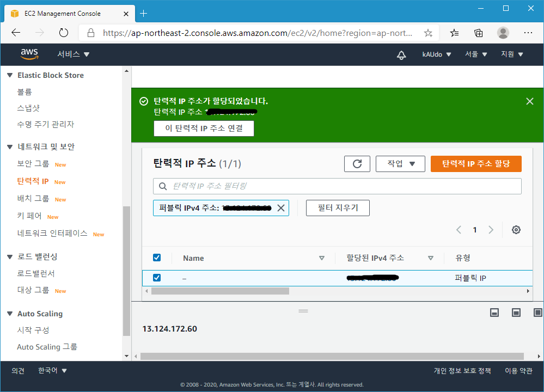
Task: Open 스냅샷 in the sidebar
Action: [x=28, y=108]
